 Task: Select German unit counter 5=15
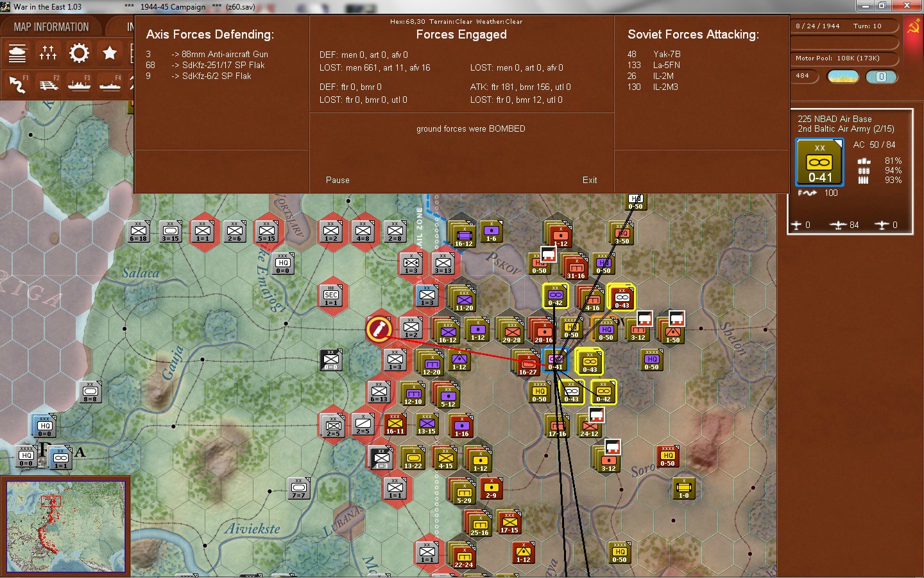pyautogui.click(x=267, y=231)
